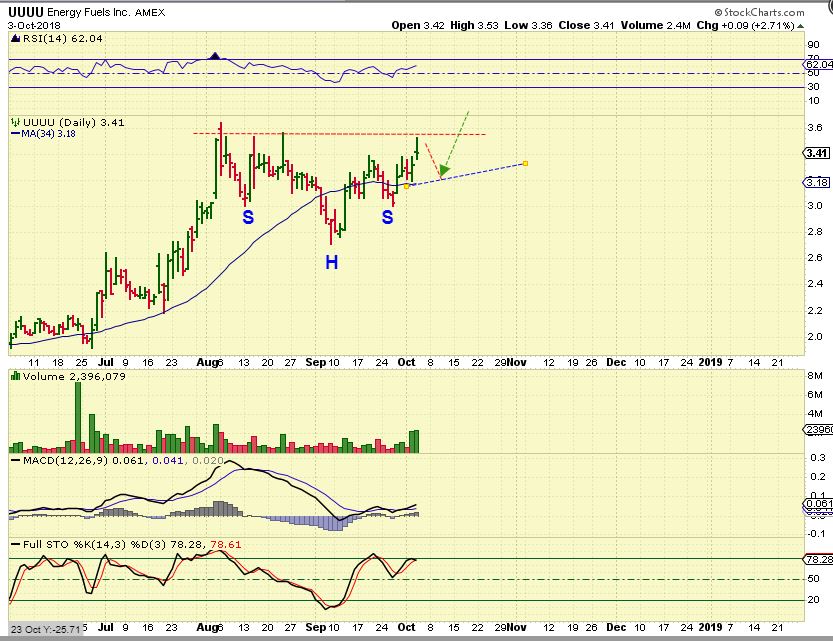Click the right shoulder 'S' label
The height and width of the screenshot is (641, 833).
(386, 216)
